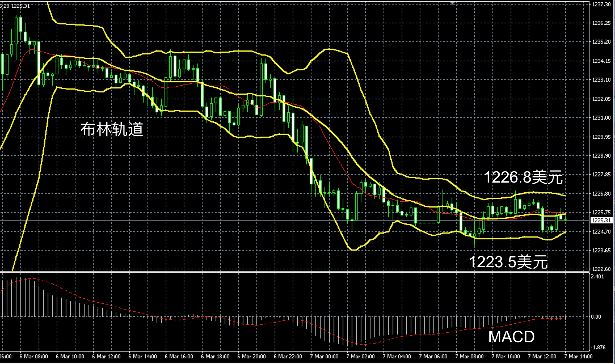Click the 布林轨道 text label
This screenshot has height=364, width=615.
pyautogui.click(x=112, y=129)
